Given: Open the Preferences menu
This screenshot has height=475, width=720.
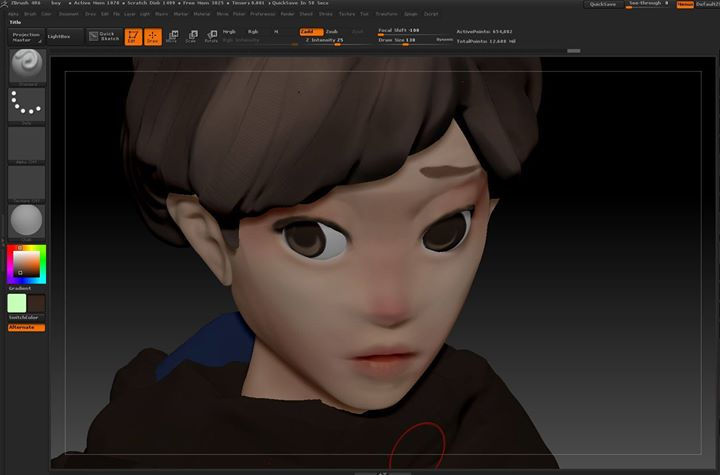Looking at the screenshot, I should click(263, 14).
